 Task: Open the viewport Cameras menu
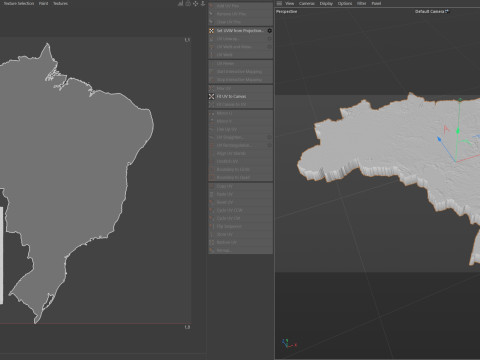click(307, 3)
